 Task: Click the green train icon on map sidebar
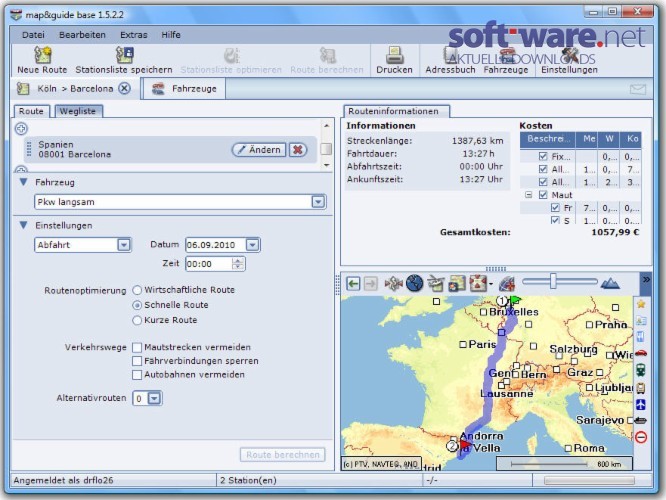641,370
